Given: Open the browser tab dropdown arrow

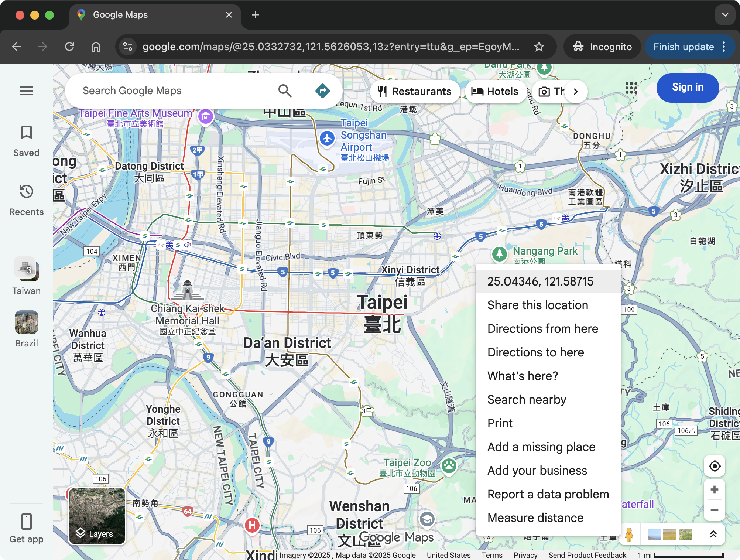Looking at the screenshot, I should click(x=725, y=15).
